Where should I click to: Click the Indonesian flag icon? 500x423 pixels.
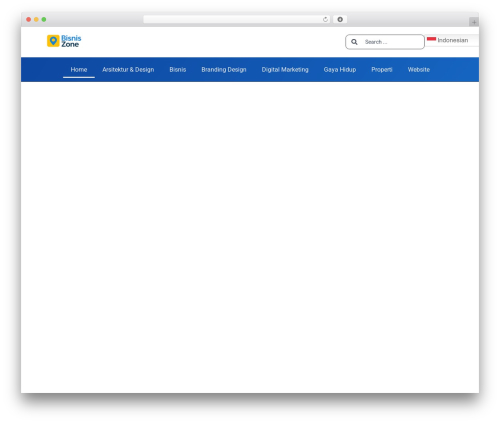(431, 40)
